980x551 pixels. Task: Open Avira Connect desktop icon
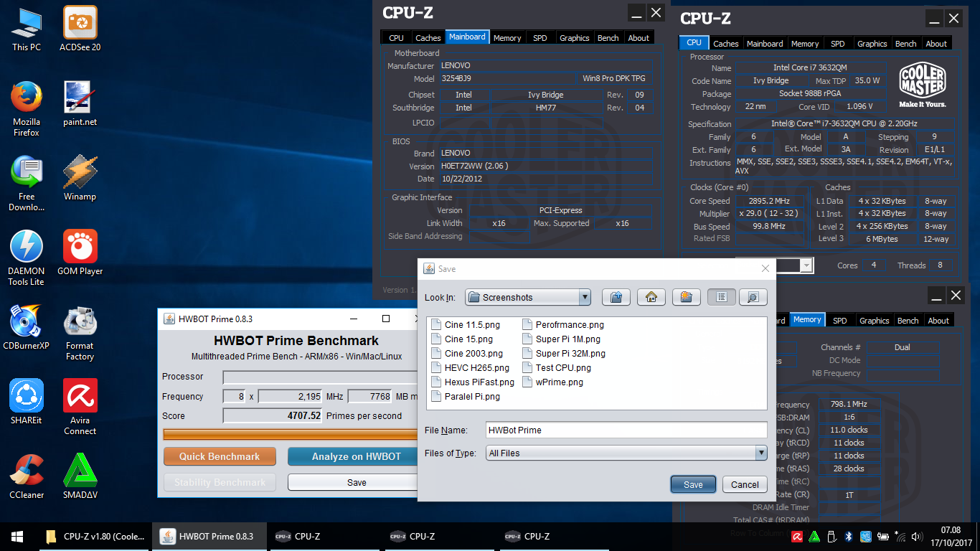80,407
